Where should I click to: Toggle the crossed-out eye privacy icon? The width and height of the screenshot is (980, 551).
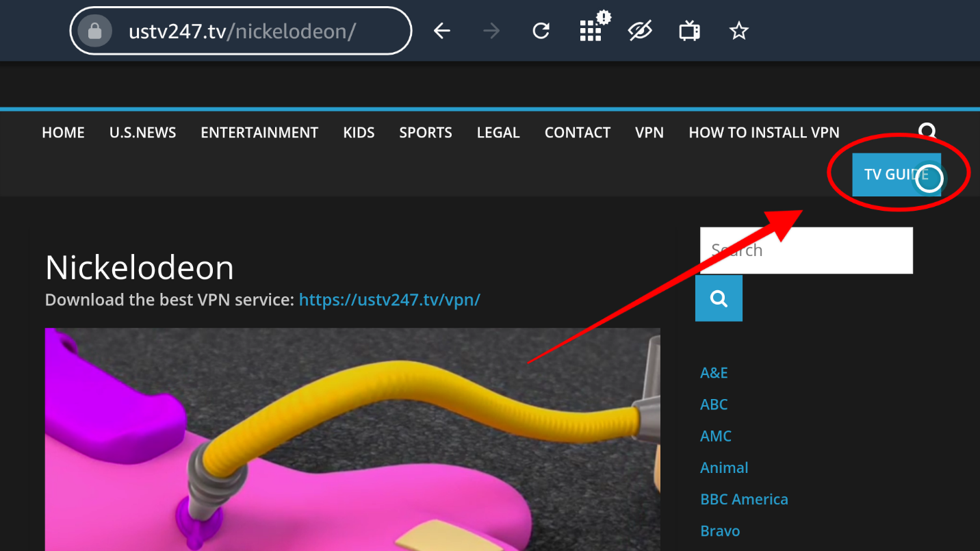click(x=640, y=31)
